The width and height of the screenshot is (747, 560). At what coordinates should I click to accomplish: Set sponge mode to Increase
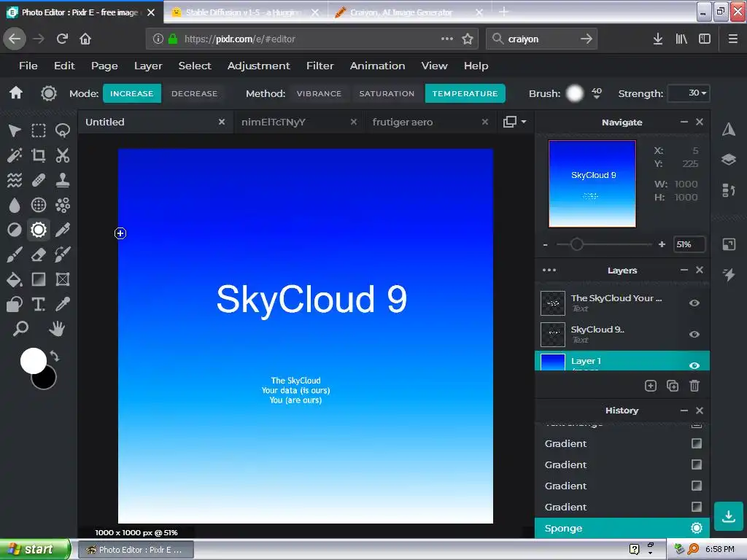pyautogui.click(x=132, y=93)
